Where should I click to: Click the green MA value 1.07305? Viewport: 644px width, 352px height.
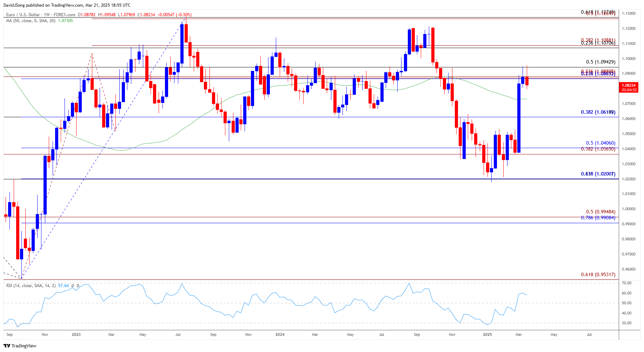coord(65,21)
